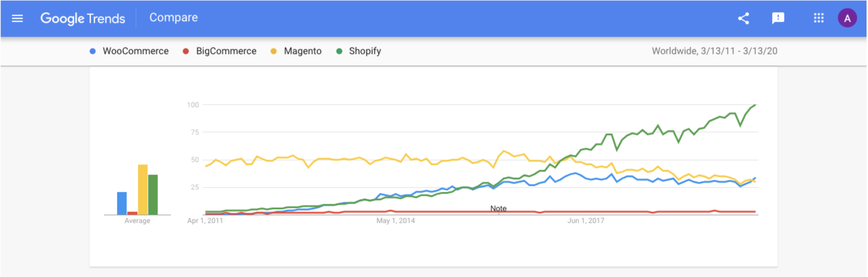Click the red BigCommerce legend dot
Image resolution: width=868 pixels, height=277 pixels.
pyautogui.click(x=186, y=51)
